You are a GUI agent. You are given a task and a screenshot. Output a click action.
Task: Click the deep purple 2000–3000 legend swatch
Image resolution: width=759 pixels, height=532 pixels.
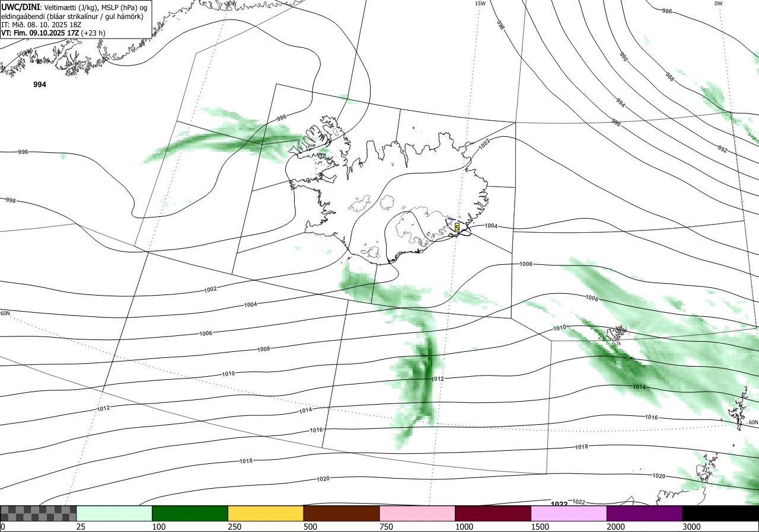point(645,513)
